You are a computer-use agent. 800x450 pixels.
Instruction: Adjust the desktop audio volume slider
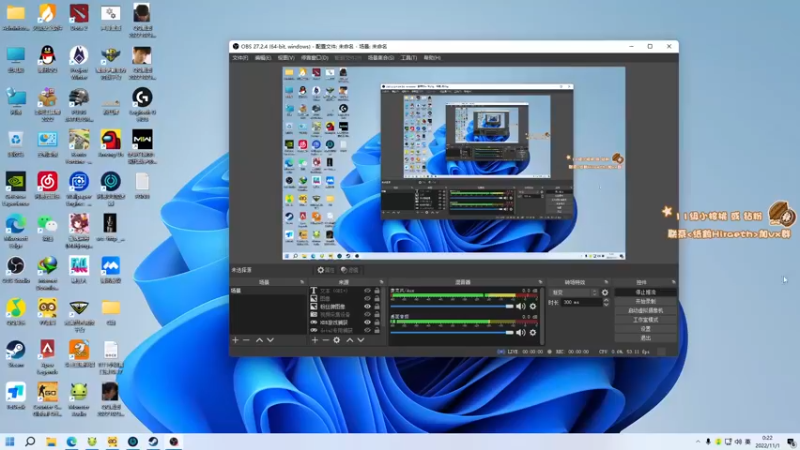point(452,332)
